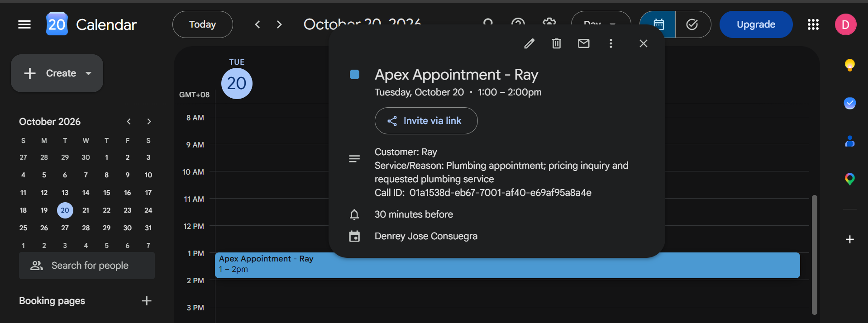The image size is (868, 323).
Task: Expand the Create button dropdown arrow
Action: point(89,73)
